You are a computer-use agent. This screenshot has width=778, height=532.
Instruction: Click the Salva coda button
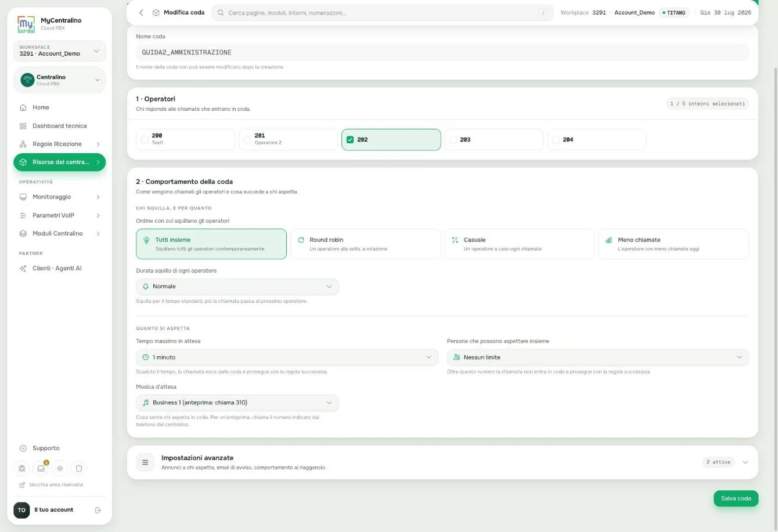point(736,498)
